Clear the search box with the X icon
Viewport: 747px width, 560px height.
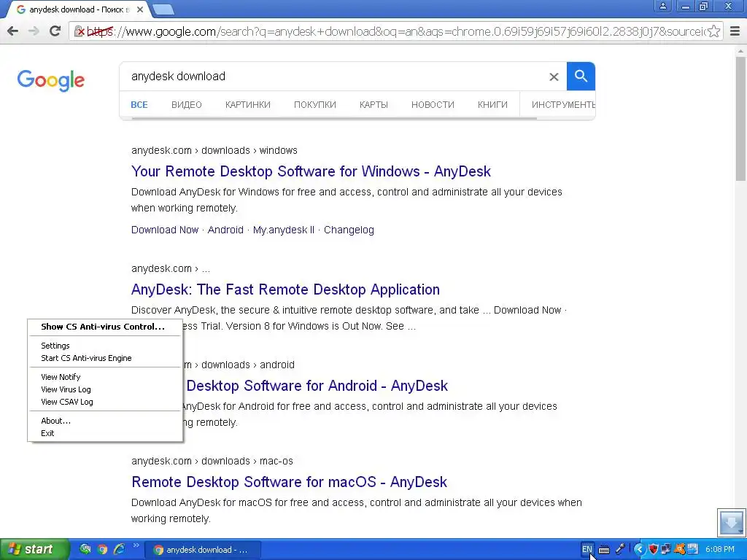[554, 77]
